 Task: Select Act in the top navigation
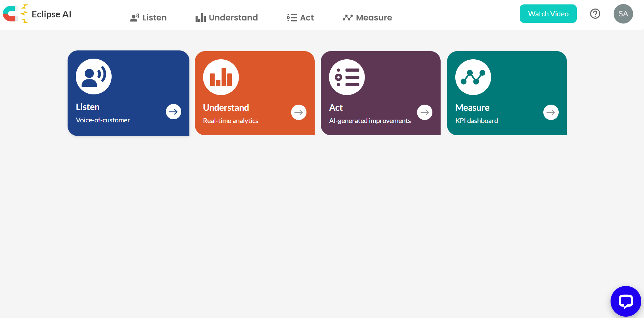tap(300, 17)
